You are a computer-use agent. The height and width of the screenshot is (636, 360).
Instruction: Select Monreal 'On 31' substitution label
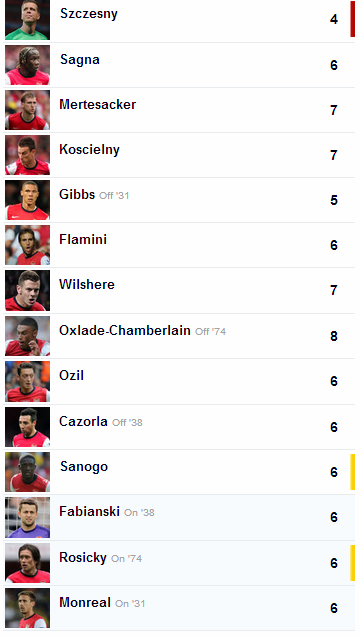click(130, 604)
